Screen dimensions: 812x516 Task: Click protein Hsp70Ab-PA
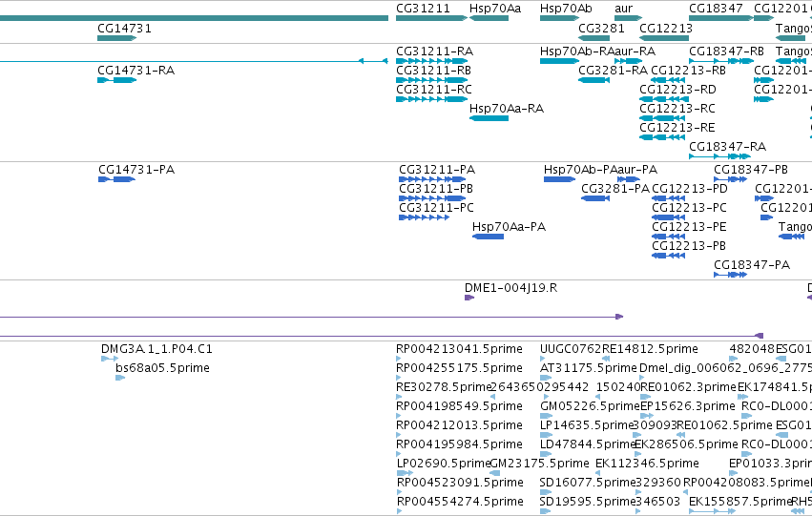(559, 179)
